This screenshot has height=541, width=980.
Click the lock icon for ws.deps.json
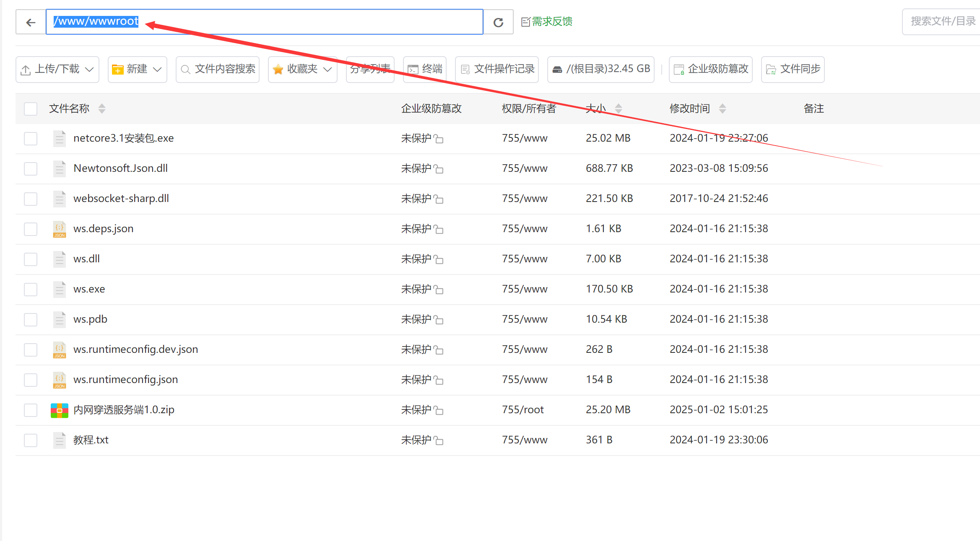coord(438,229)
